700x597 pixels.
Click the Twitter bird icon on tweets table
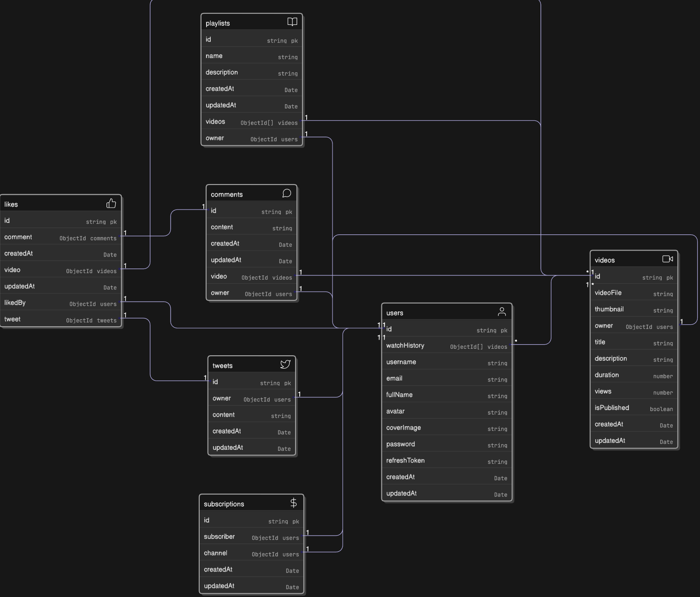pyautogui.click(x=285, y=364)
